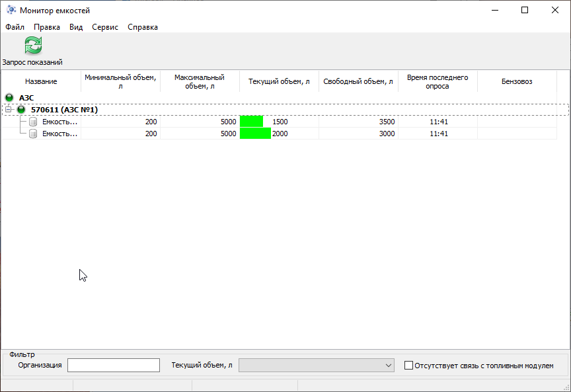Open the Вид menu

tap(76, 27)
